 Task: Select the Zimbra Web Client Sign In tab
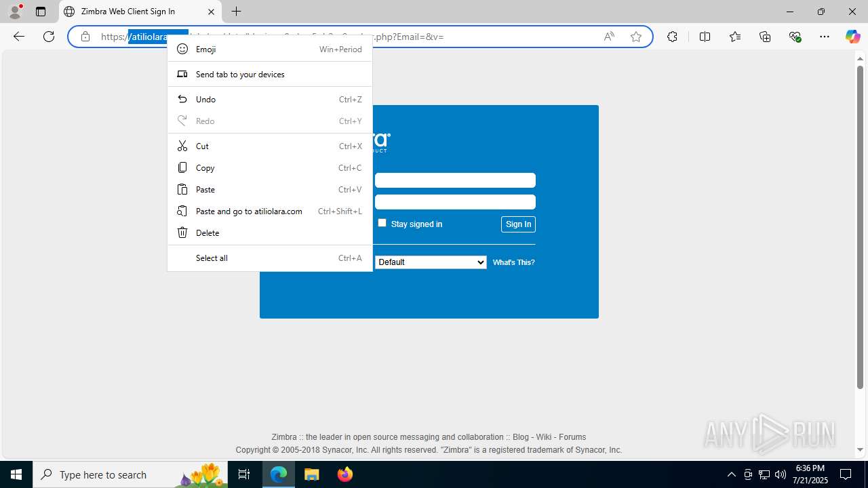140,12
